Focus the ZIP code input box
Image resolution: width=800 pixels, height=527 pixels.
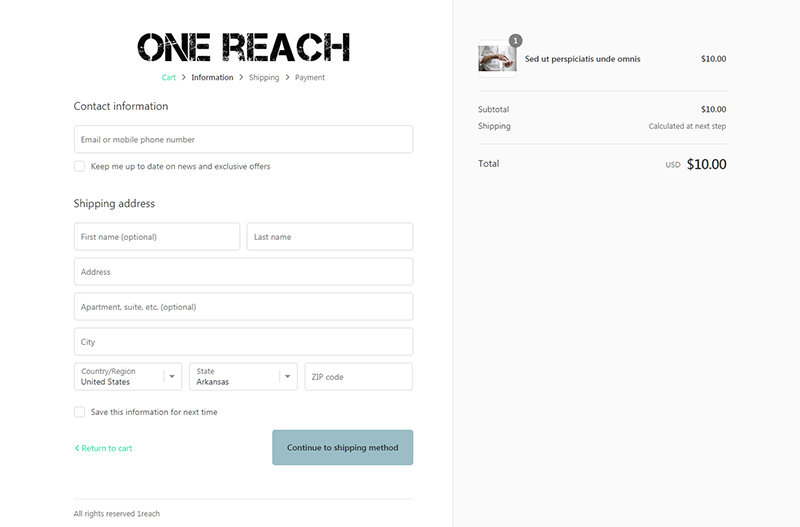[x=358, y=377]
